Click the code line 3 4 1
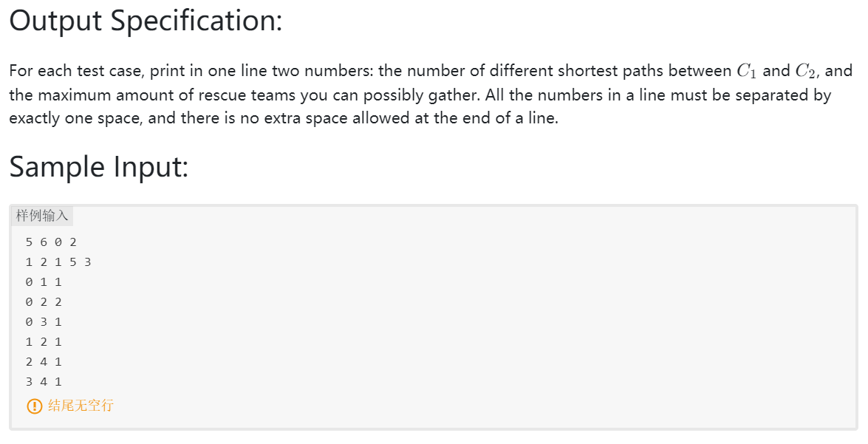 [x=44, y=381]
